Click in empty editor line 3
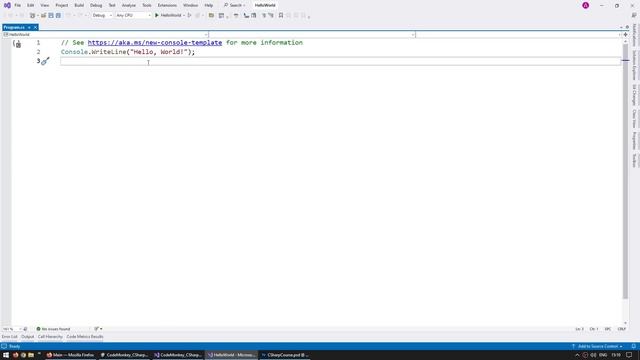640x360 pixels. (340, 61)
